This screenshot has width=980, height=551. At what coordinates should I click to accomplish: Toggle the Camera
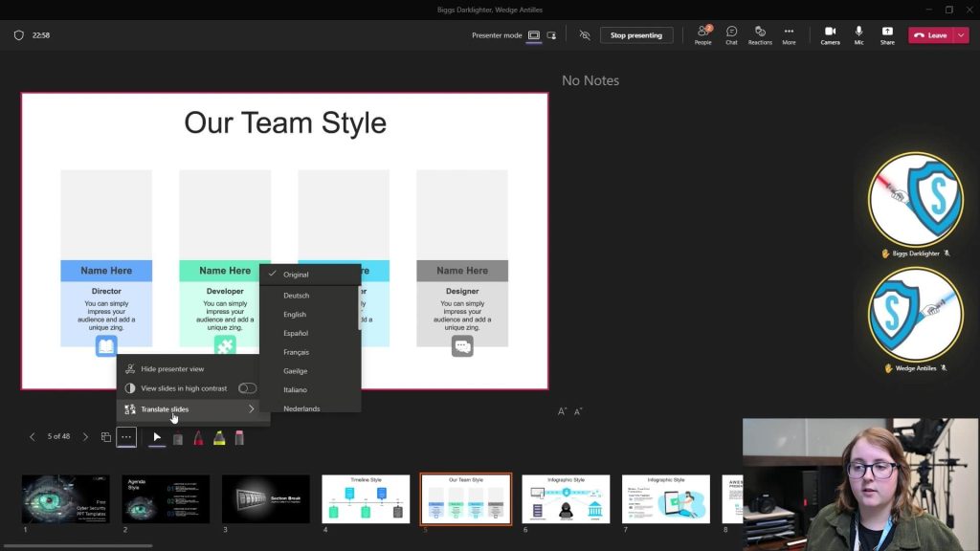click(x=830, y=35)
